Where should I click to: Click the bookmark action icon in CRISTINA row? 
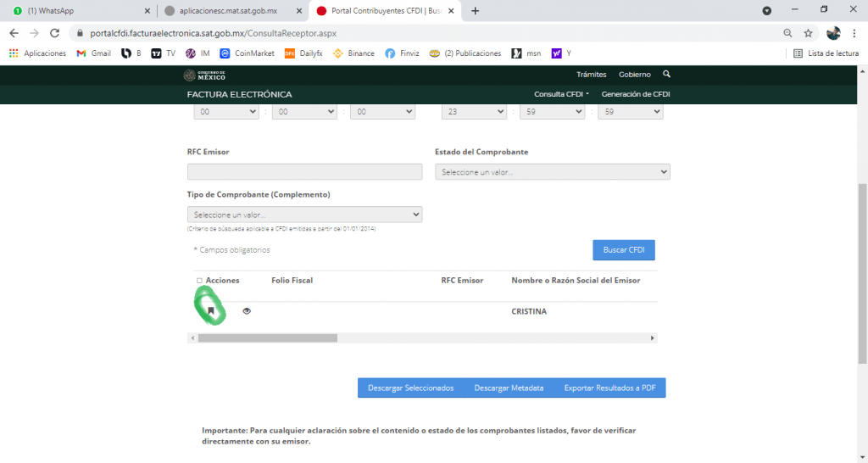point(210,311)
